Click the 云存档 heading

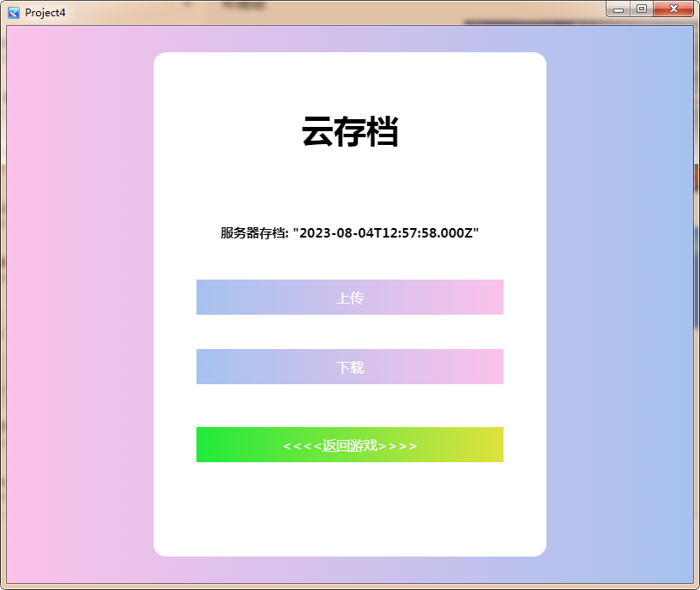[350, 131]
